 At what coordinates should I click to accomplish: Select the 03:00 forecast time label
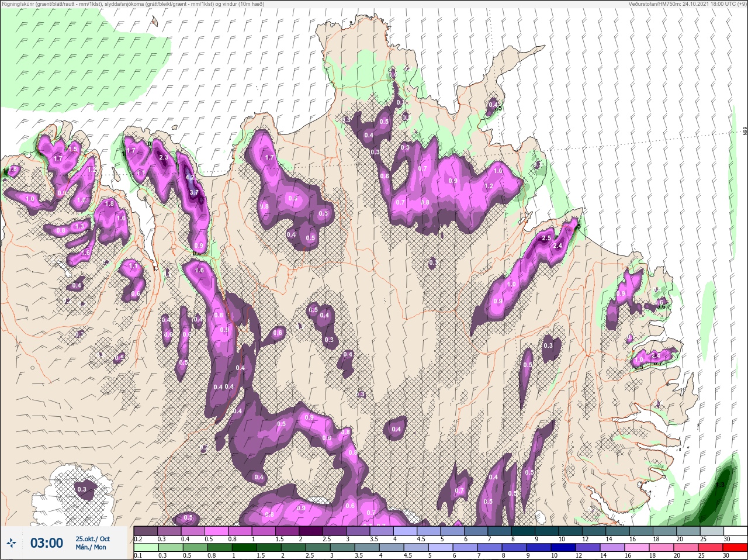(x=47, y=543)
